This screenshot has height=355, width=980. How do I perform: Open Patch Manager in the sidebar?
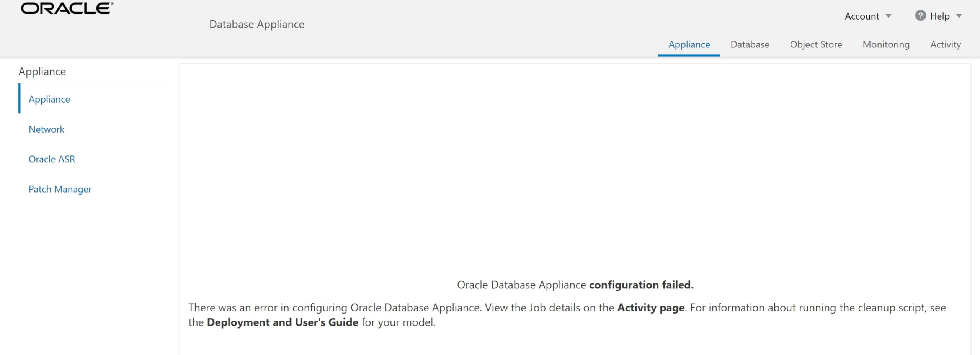(60, 189)
